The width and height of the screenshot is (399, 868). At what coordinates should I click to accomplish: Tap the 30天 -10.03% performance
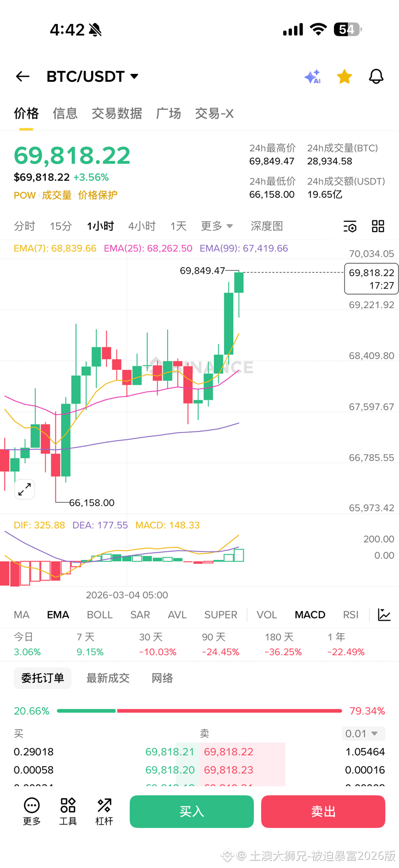pyautogui.click(x=158, y=645)
